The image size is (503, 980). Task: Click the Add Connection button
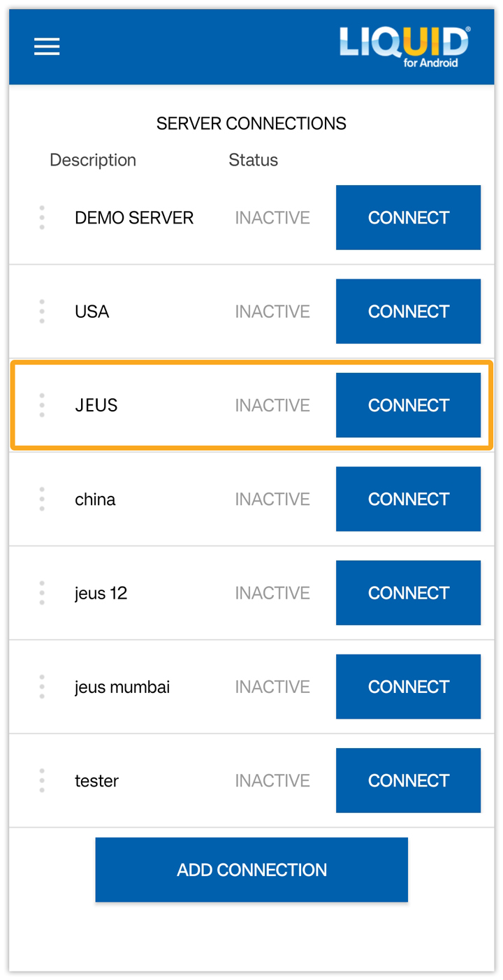[251, 870]
